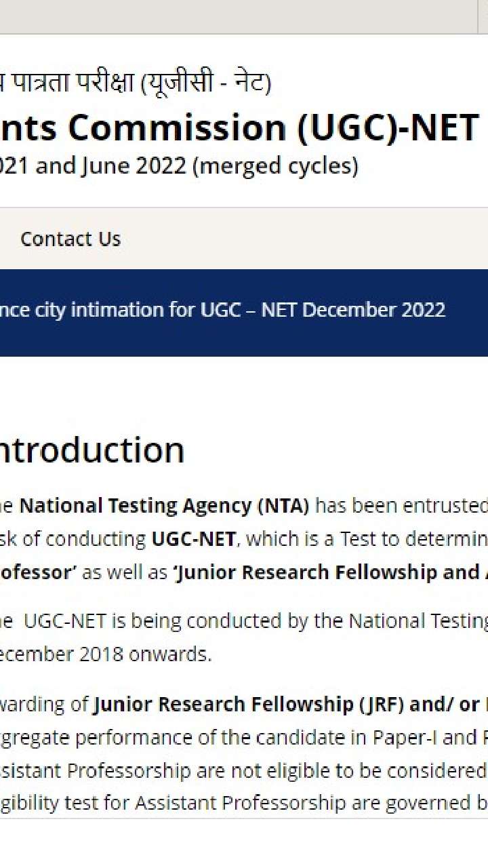Viewport: 488px width, 868px height.
Task: Click the bold "Junior Research Fellowship (JRF) and/ or" text
Action: [x=286, y=705]
